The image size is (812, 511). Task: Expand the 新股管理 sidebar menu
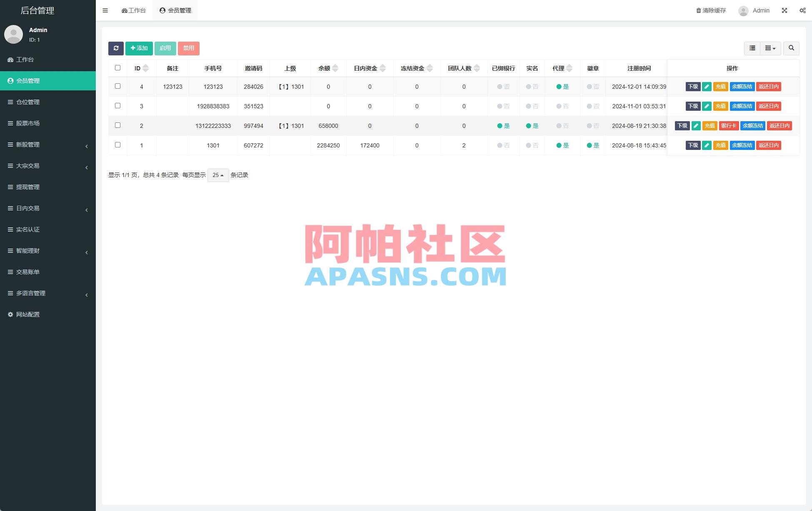[48, 145]
